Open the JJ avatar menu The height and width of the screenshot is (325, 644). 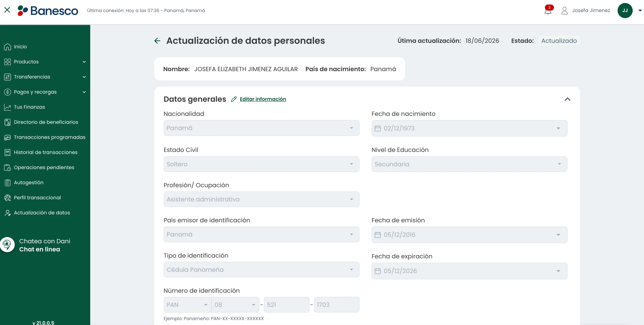625,11
